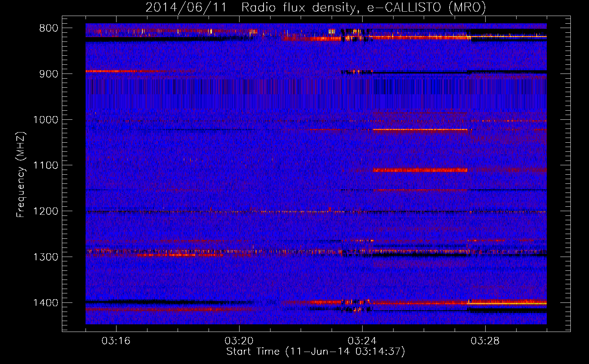Click the 03:24 time tick label
This screenshot has width=589, height=364.
pyautogui.click(x=362, y=341)
